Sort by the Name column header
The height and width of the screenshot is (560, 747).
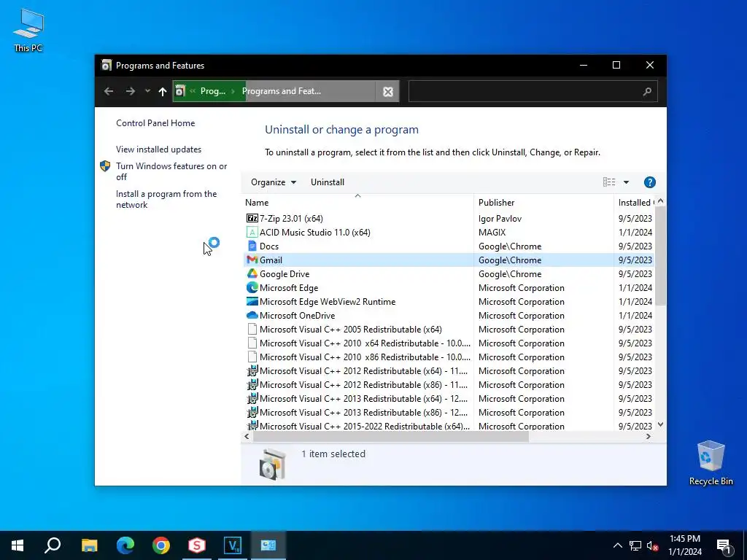pyautogui.click(x=357, y=203)
